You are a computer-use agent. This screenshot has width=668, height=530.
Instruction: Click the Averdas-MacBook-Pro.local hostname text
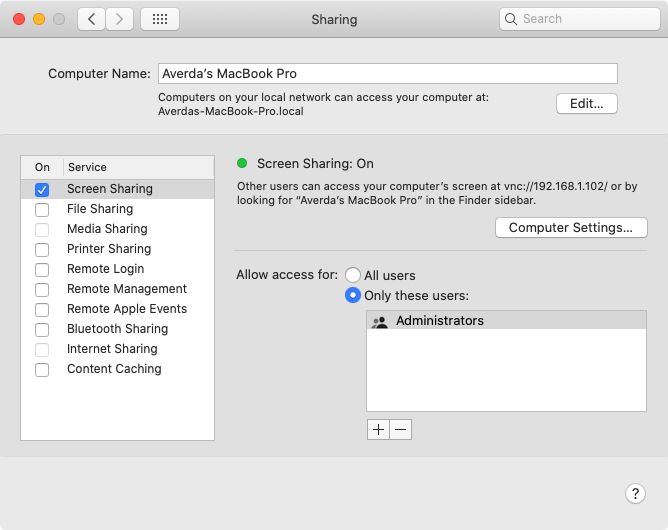tap(231, 111)
